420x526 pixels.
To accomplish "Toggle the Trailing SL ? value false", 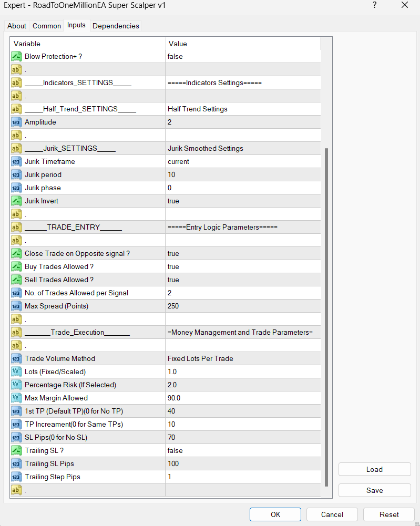I will pos(243,450).
